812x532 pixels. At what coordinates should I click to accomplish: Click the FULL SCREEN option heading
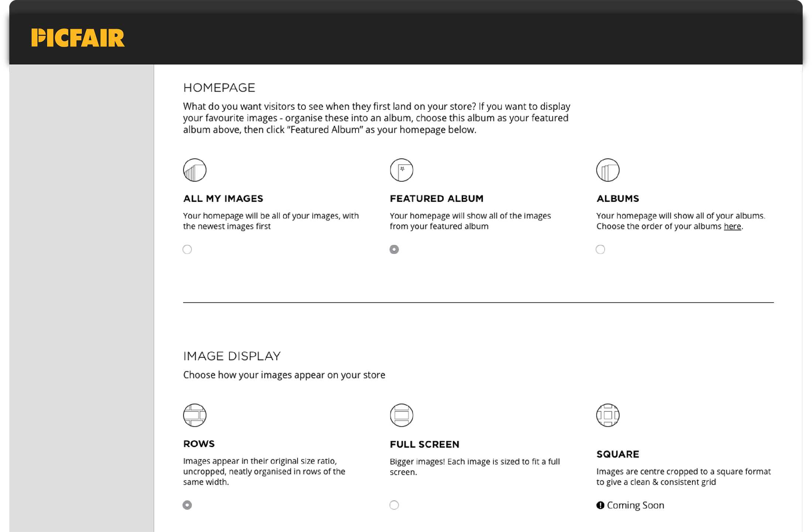(x=424, y=445)
